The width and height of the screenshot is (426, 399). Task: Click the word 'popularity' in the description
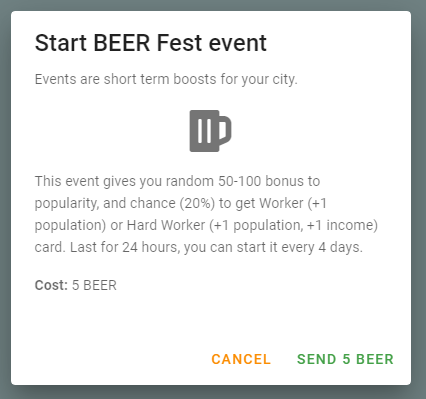click(67, 203)
